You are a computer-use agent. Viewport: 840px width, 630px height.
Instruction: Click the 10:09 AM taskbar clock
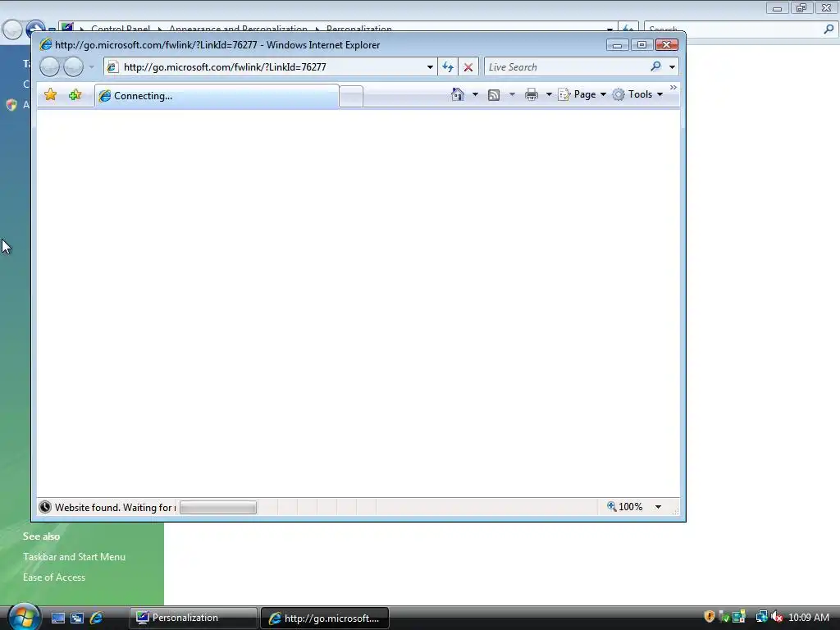808,617
